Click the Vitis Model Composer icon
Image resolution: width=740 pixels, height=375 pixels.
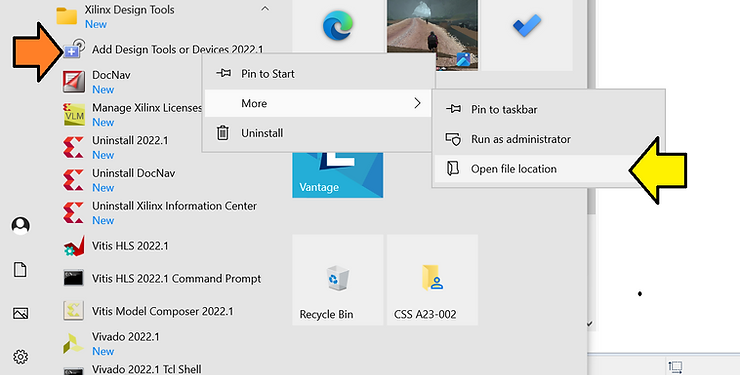74,311
